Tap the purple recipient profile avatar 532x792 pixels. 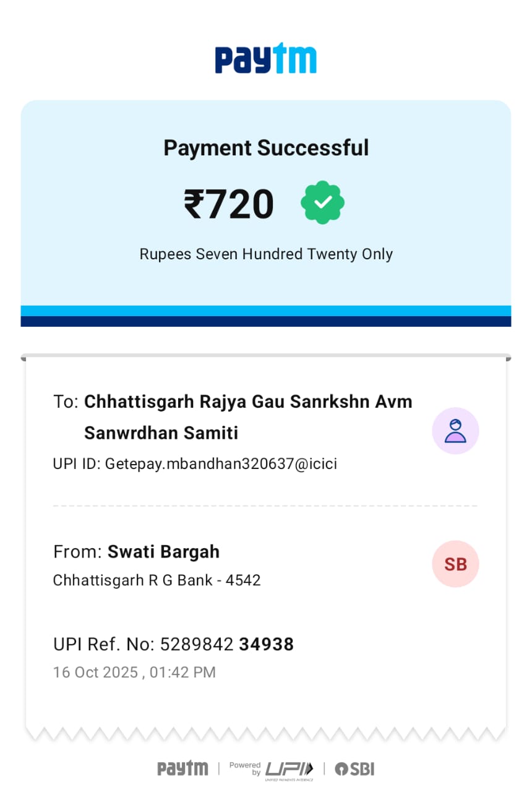click(455, 431)
